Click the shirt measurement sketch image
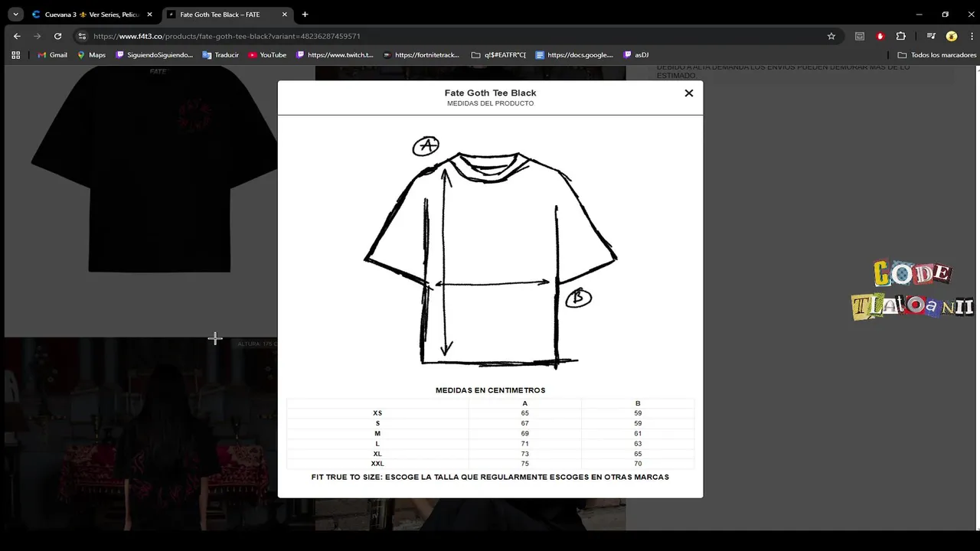The height and width of the screenshot is (551, 980). click(x=490, y=253)
